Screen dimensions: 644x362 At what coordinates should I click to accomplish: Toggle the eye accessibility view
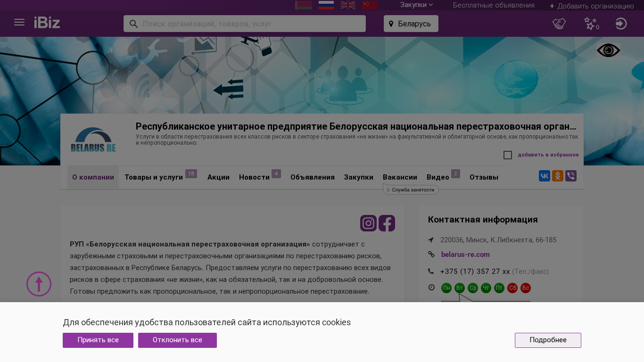click(x=608, y=50)
